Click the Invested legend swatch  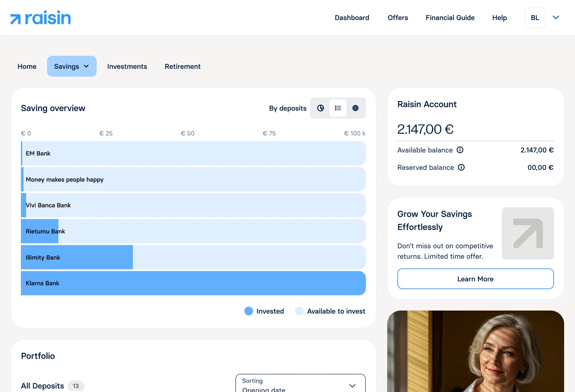(x=249, y=311)
